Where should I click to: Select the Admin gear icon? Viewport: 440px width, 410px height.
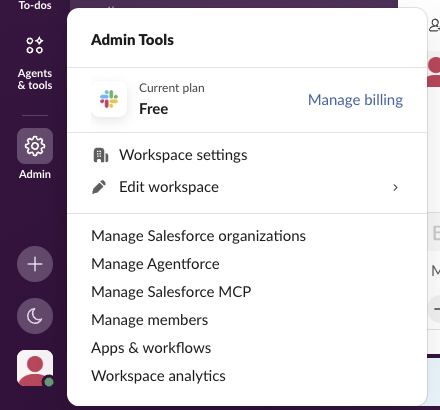pyautogui.click(x=35, y=146)
